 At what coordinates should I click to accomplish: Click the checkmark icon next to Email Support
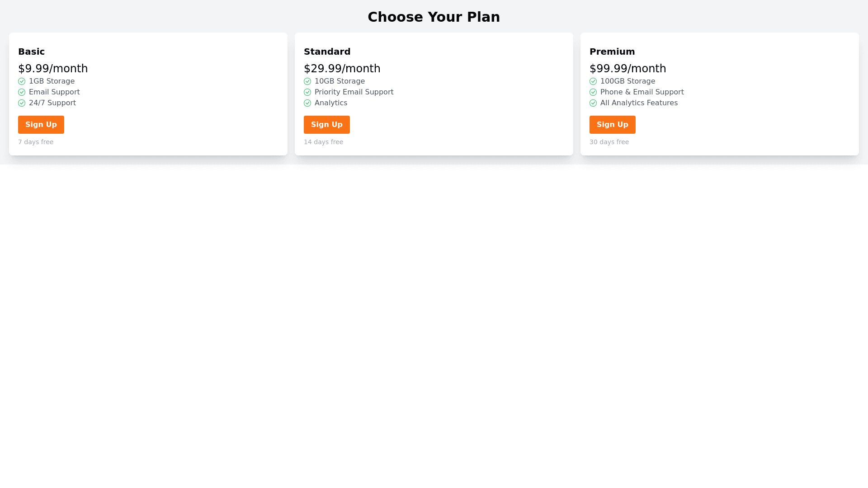[x=22, y=92]
